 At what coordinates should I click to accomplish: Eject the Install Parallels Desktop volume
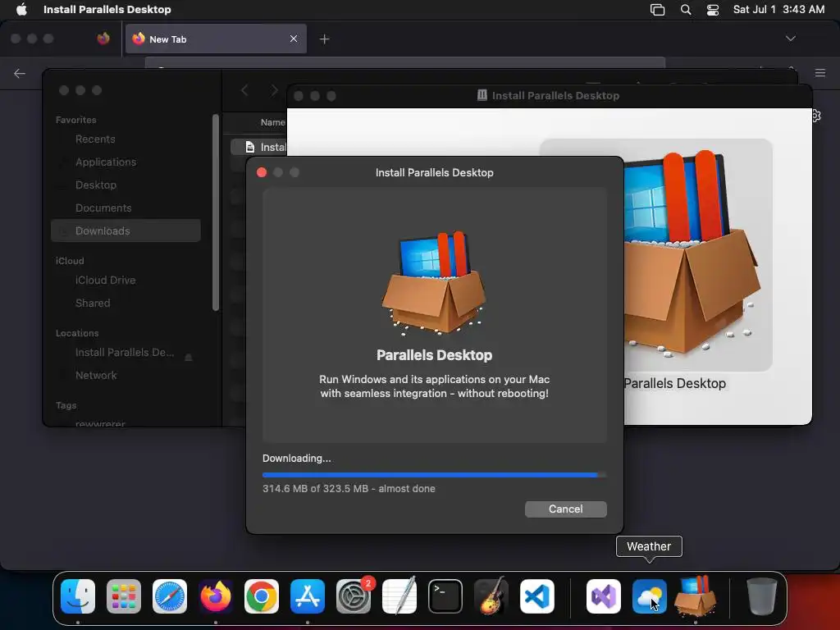(x=189, y=356)
